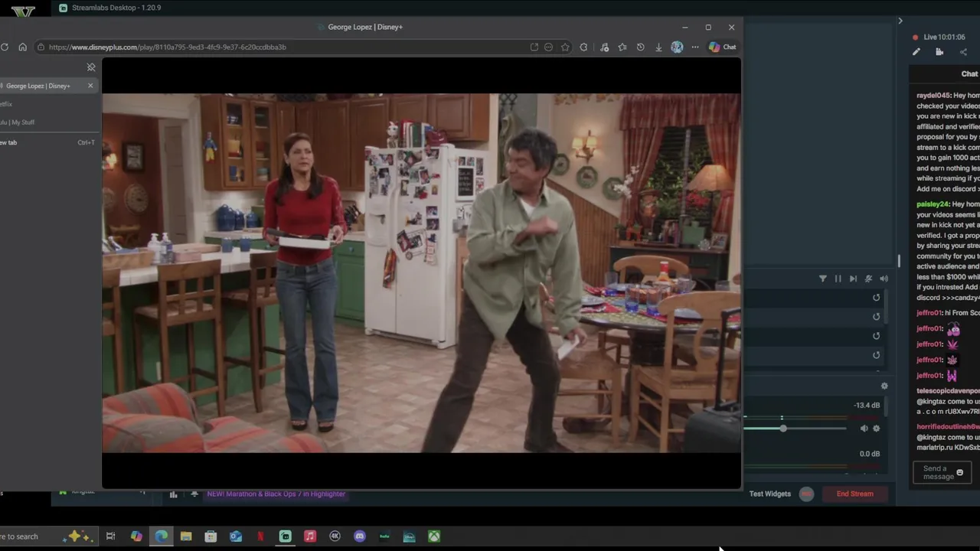Open Copilot Chat in browser
The image size is (980, 551).
722,47
